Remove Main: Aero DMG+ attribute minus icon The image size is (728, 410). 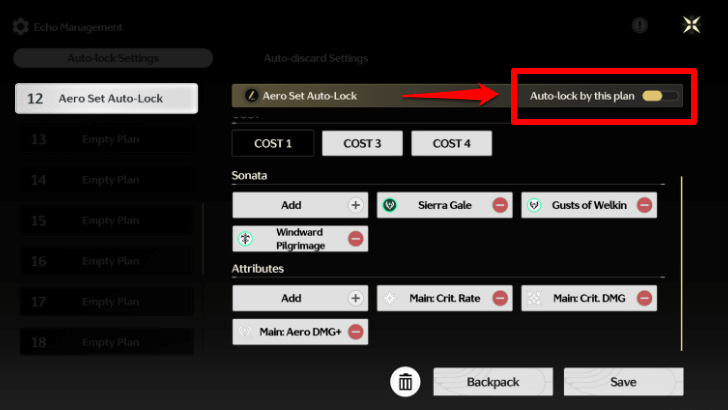tap(355, 331)
